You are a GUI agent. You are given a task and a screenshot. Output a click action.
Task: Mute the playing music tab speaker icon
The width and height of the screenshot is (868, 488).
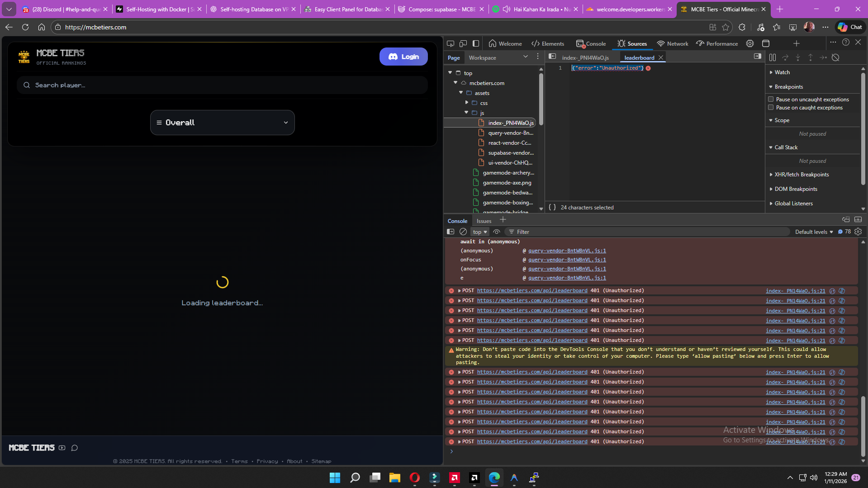[507, 9]
